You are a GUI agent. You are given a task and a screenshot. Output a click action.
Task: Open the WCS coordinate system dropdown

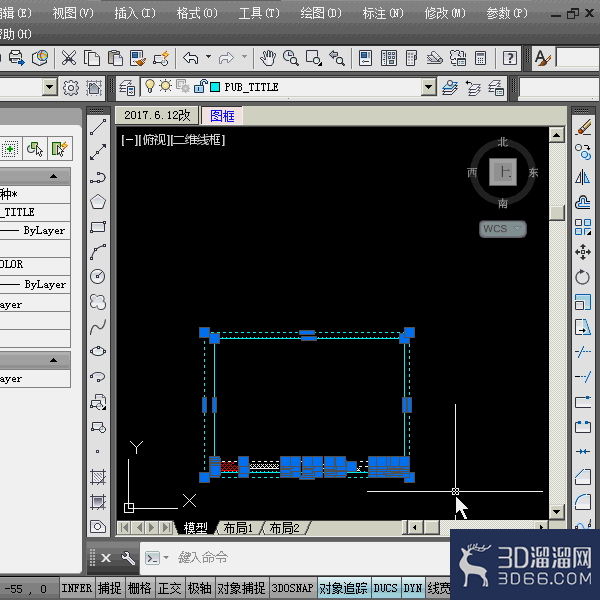(x=503, y=229)
